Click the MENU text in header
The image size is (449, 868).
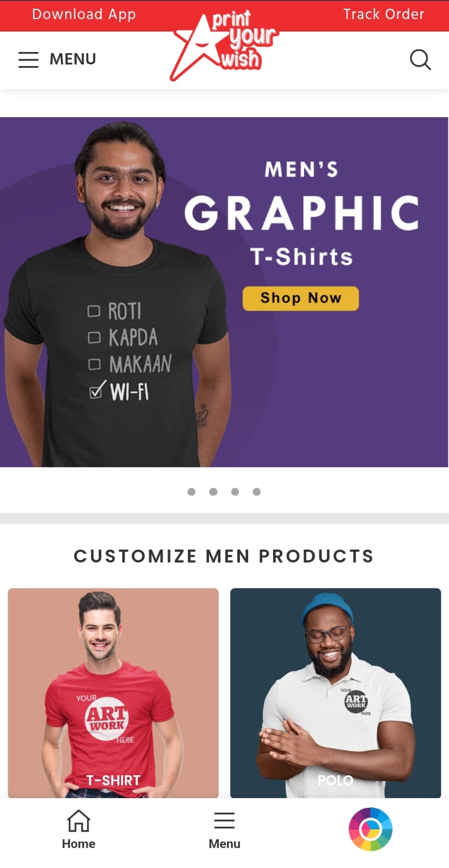(73, 59)
